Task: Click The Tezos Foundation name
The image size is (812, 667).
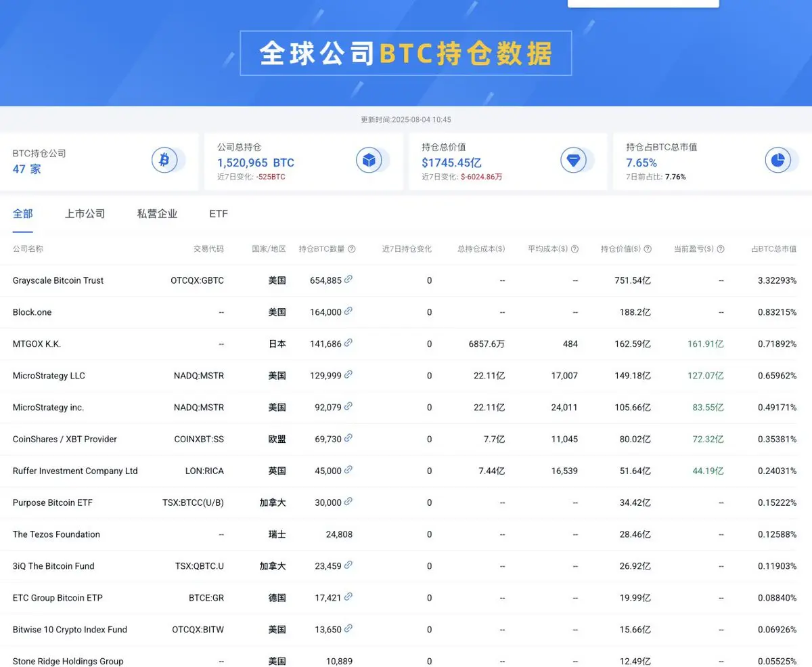Action: (x=56, y=534)
